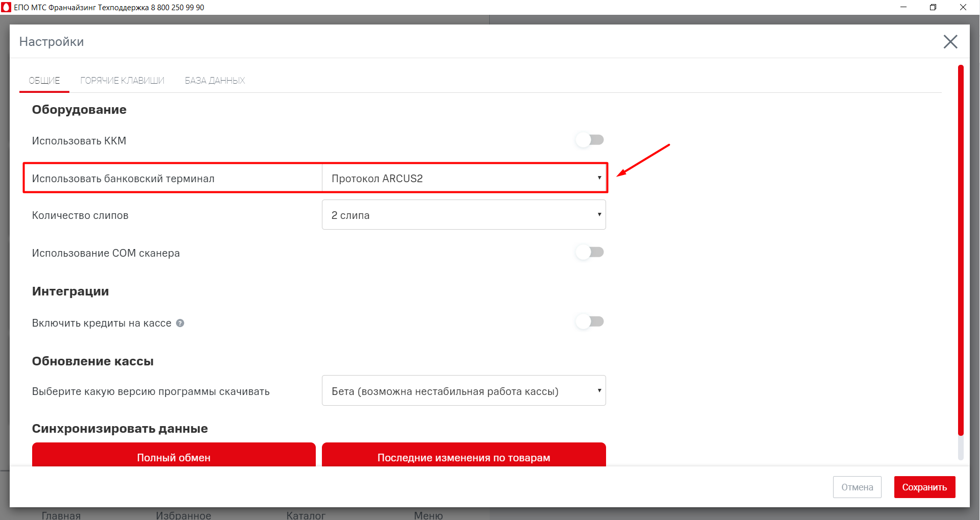The width and height of the screenshot is (980, 520).
Task: Click the Отмена button
Action: click(857, 487)
